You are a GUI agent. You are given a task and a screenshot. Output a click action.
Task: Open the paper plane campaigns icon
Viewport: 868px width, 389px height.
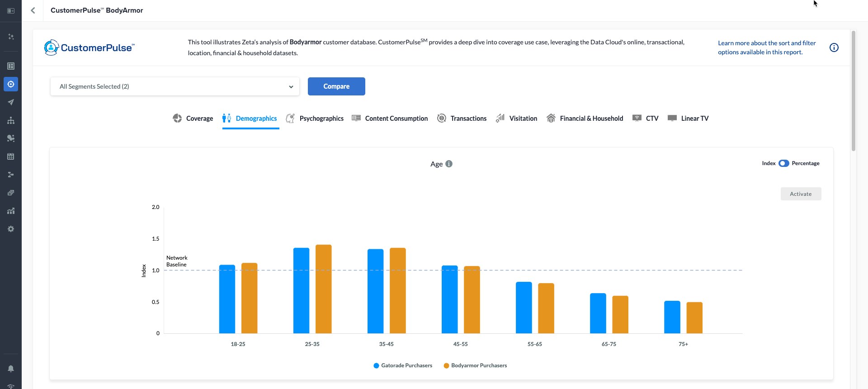point(11,102)
